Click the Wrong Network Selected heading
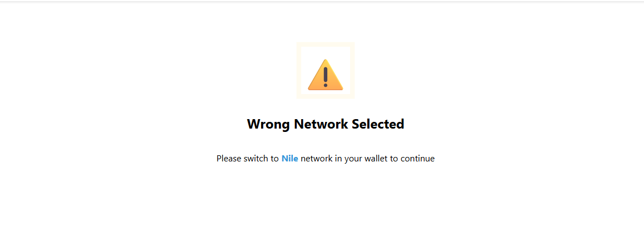Image resolution: width=644 pixels, height=231 pixels. coord(325,124)
